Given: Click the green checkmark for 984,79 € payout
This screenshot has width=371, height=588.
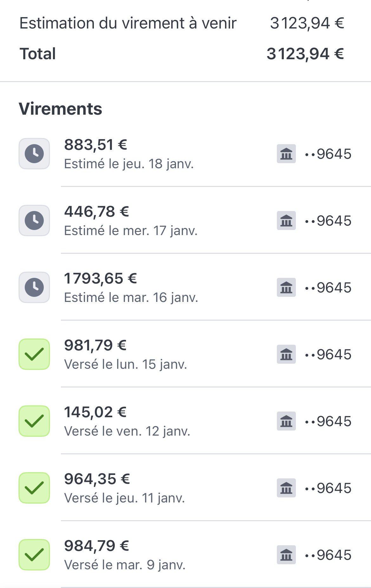Looking at the screenshot, I should 34,555.
